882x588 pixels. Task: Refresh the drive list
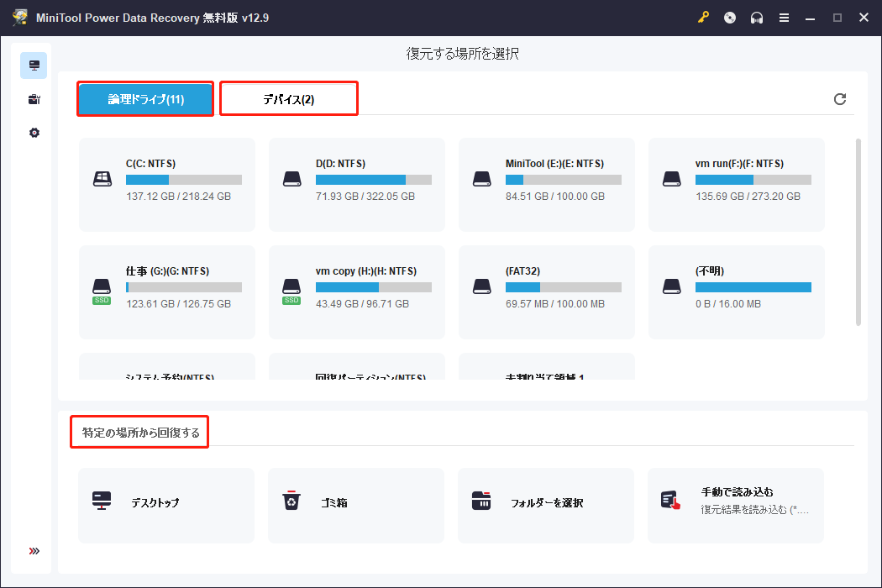(x=840, y=99)
